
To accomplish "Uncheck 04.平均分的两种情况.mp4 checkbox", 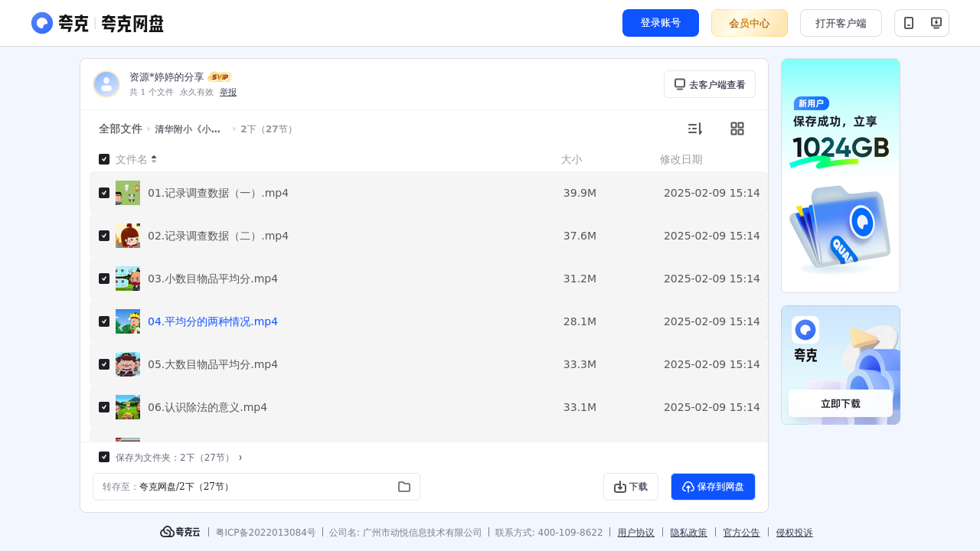I will tap(104, 321).
